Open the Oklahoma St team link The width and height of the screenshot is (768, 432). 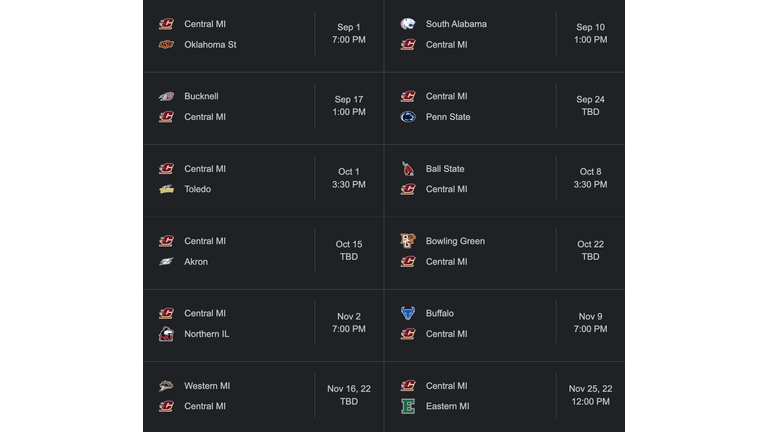point(210,45)
